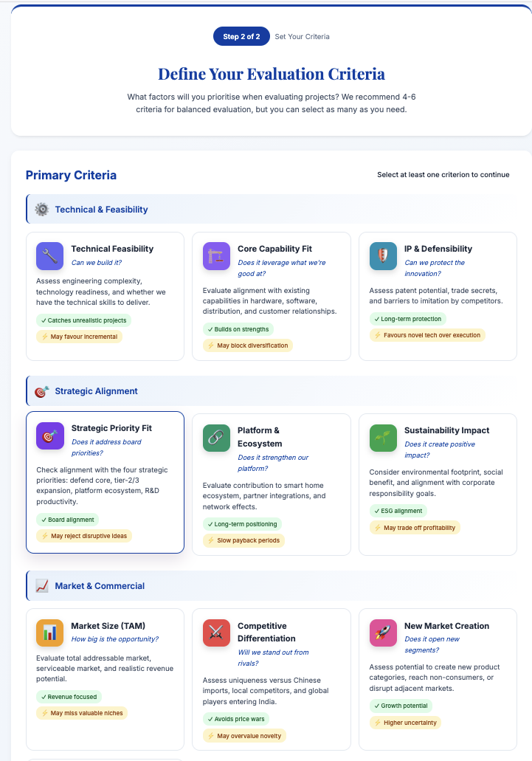Click the shield icon on IP & Defensibility
This screenshot has height=761, width=532.
pyautogui.click(x=382, y=255)
